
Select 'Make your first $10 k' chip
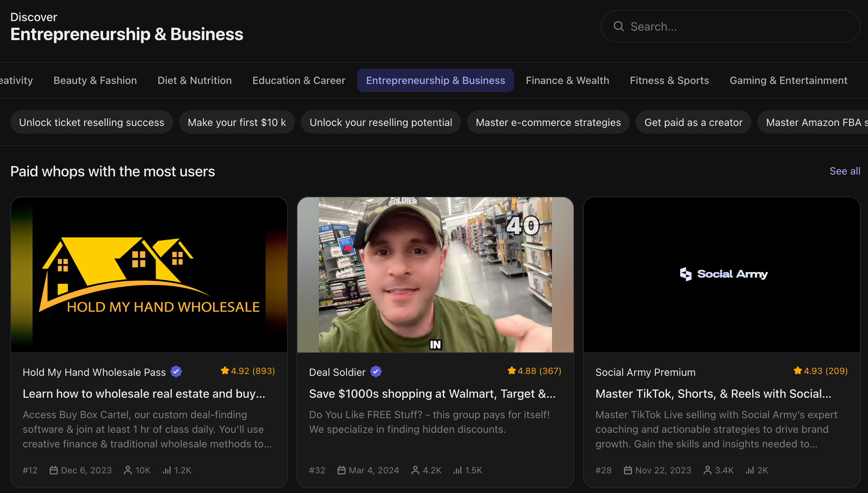click(237, 122)
